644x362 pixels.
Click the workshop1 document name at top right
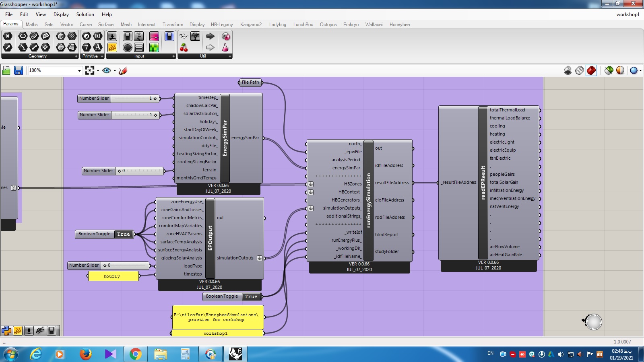coord(628,14)
